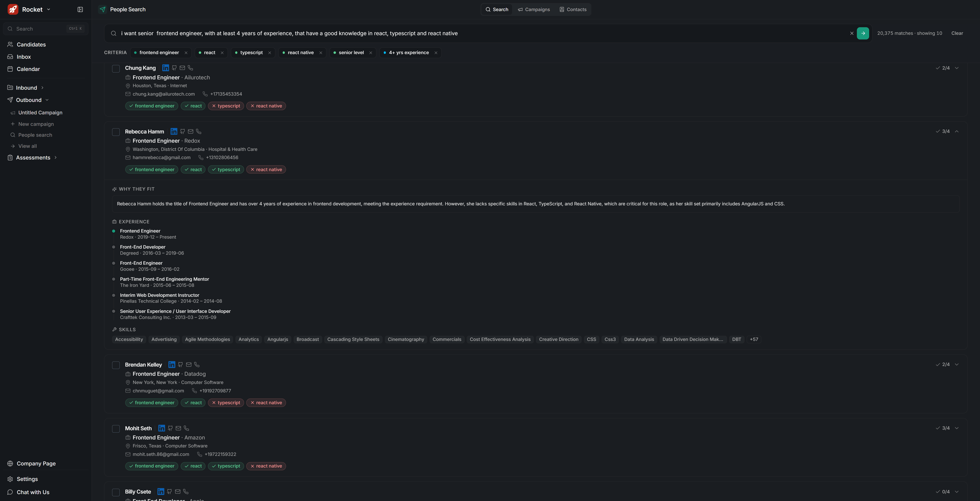This screenshot has width=980, height=501.
Task: Open Brendan Kelley's GitHub icon
Action: (x=180, y=365)
